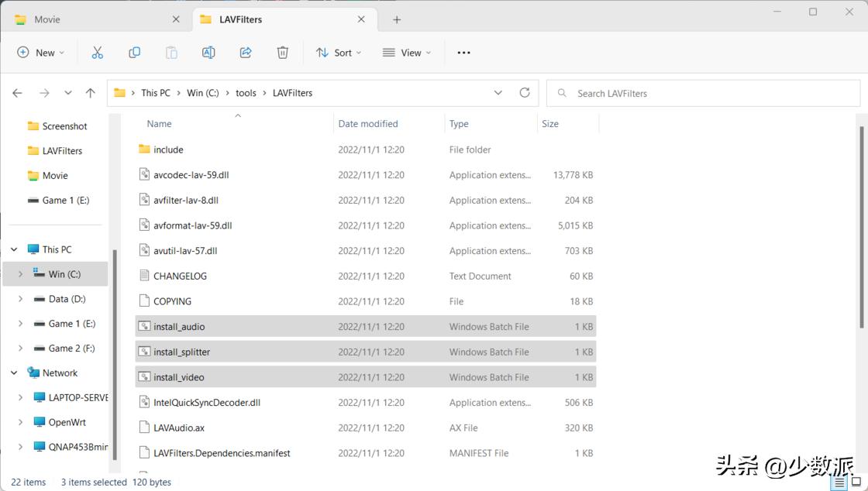Click the Delete trash icon
The width and height of the screenshot is (868, 491).
[283, 53]
